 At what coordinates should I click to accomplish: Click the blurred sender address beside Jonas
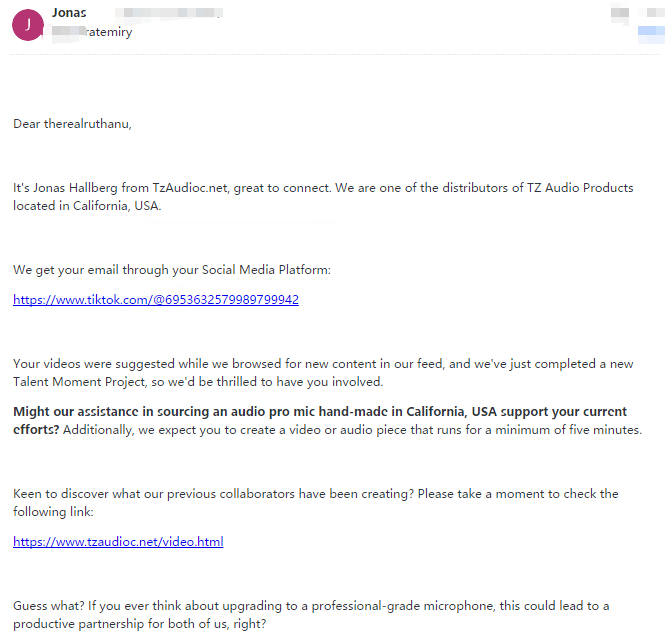[160, 13]
